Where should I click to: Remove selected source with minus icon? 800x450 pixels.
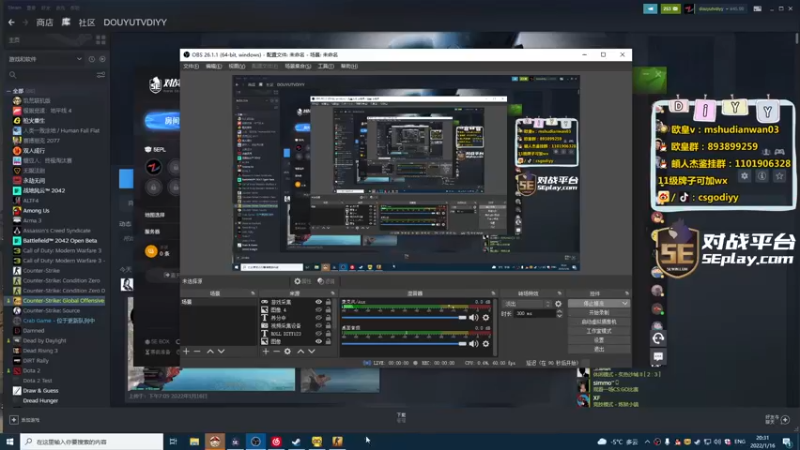[277, 352]
